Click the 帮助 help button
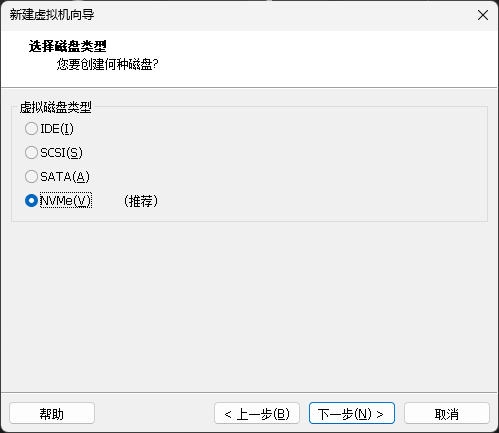The image size is (499, 433). click(x=52, y=413)
